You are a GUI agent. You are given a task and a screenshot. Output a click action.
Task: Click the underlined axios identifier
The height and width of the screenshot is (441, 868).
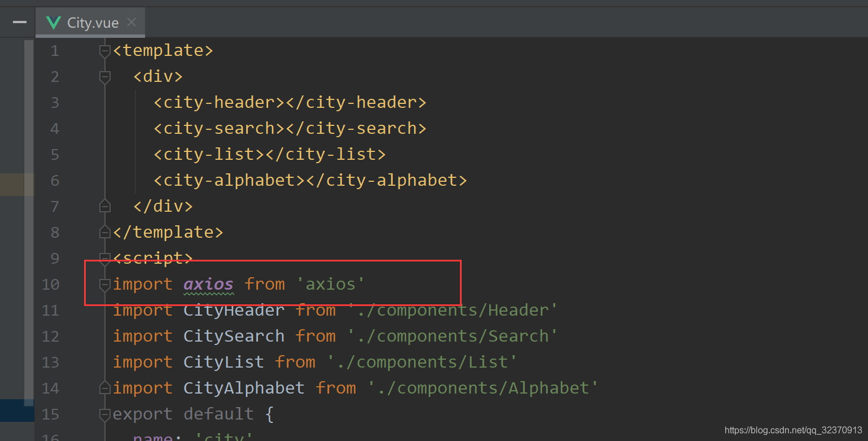(208, 284)
